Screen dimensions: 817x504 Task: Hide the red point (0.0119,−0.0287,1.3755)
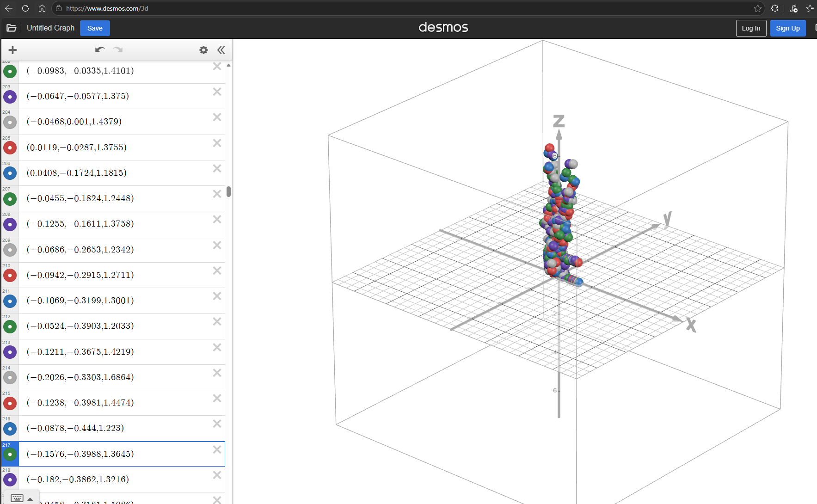click(10, 148)
